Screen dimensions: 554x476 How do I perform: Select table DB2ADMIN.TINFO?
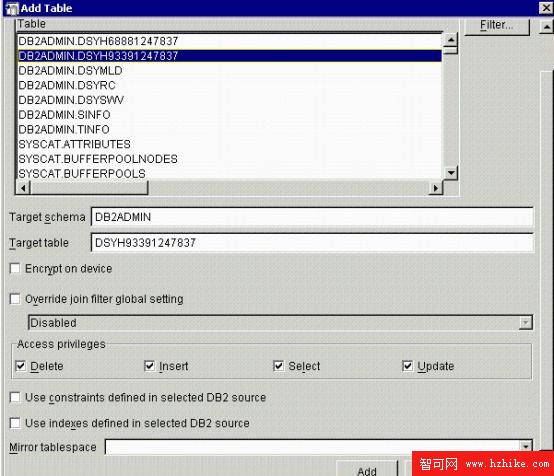[x=229, y=129]
